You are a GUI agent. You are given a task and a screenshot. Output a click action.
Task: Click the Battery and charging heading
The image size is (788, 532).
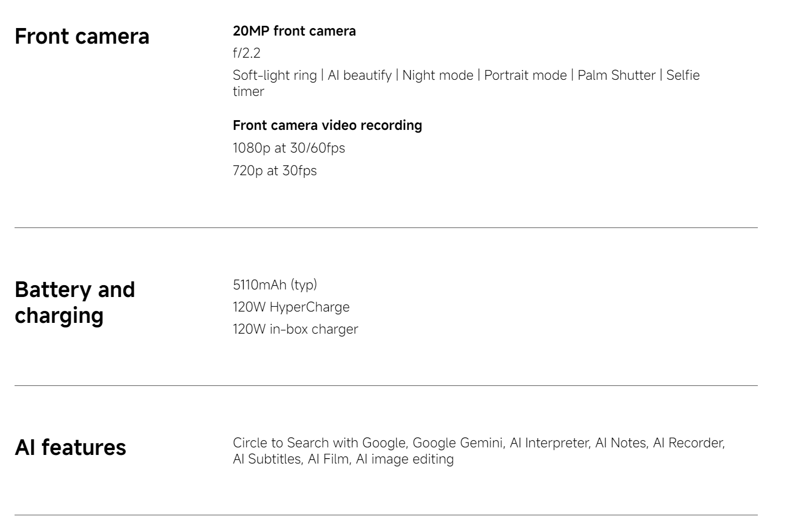coord(74,302)
